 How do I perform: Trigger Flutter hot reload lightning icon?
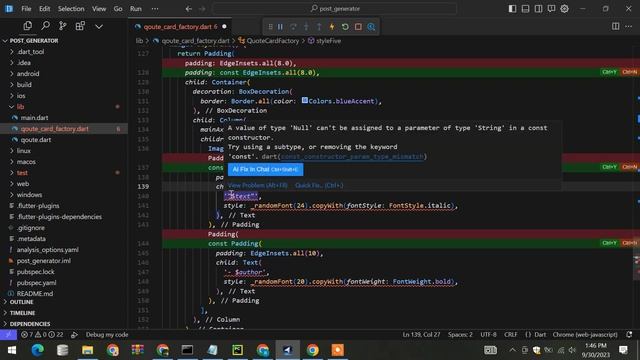(332, 27)
